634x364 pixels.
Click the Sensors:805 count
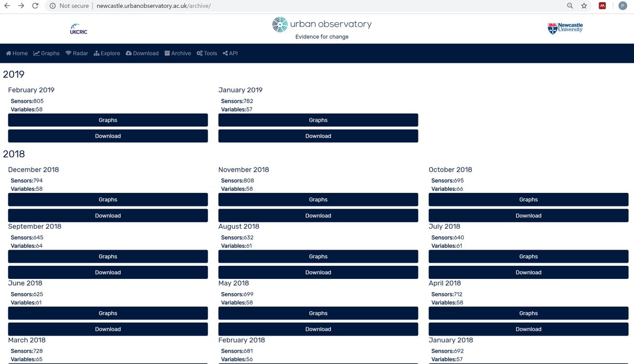pos(27,101)
